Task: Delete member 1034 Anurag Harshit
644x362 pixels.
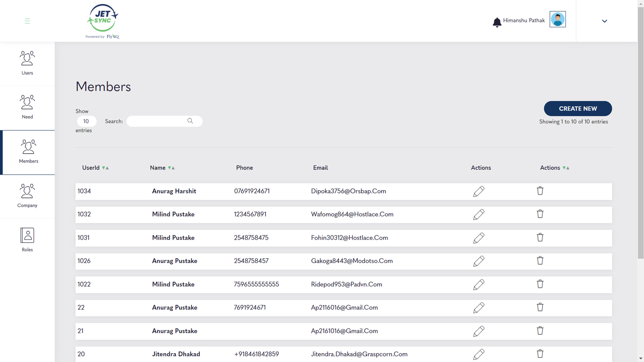Action: 540,191
